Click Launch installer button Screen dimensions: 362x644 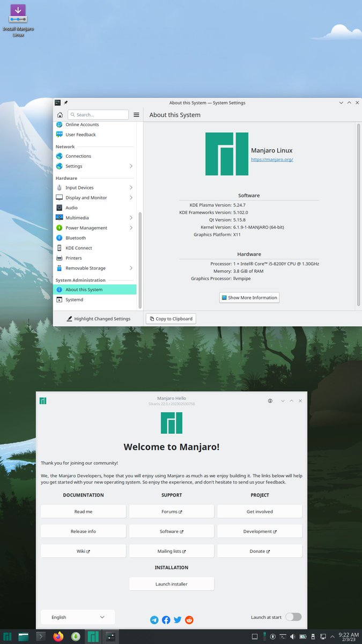coord(172,584)
